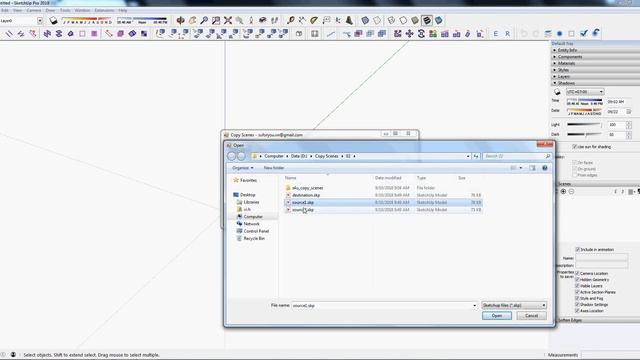
Task: Click the Remove Scene minus icon
Action: click(x=571, y=191)
